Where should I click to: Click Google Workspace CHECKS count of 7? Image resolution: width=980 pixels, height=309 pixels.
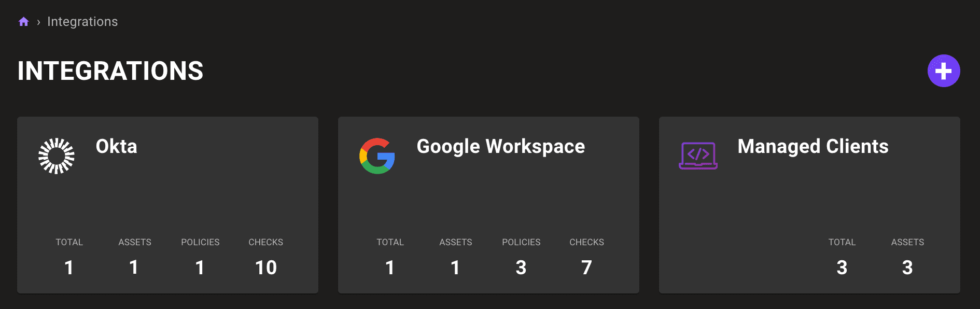586,268
